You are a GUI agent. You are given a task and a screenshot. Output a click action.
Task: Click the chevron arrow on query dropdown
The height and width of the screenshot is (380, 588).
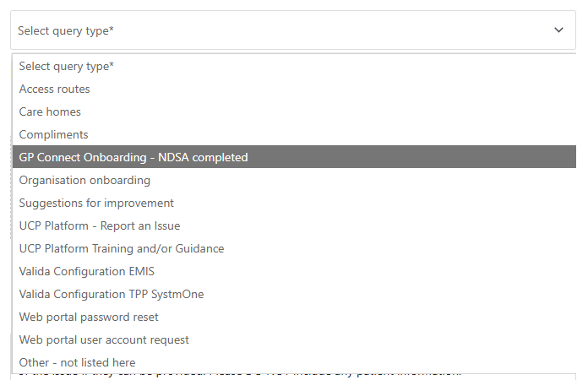click(558, 30)
